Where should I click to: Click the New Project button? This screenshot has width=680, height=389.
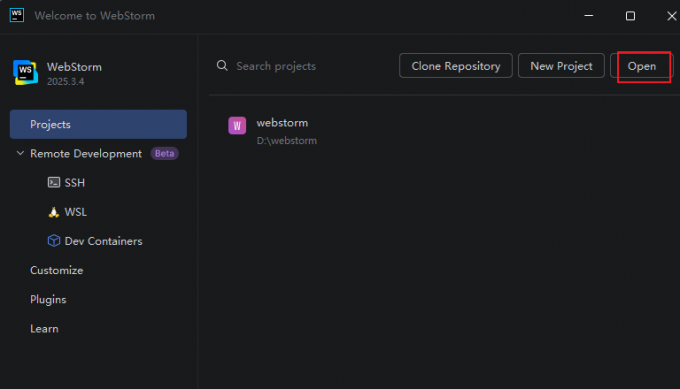pyautogui.click(x=561, y=66)
